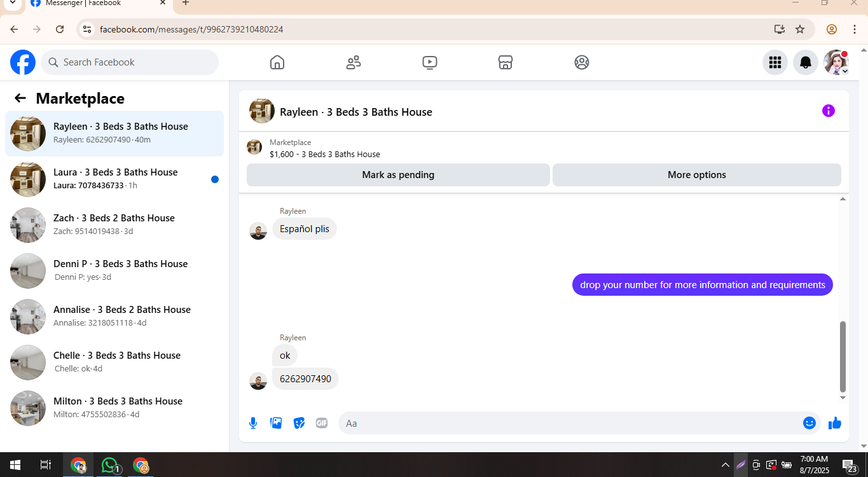The width and height of the screenshot is (868, 477).
Task: Click the chat scrollbar thumb
Action: tap(843, 357)
